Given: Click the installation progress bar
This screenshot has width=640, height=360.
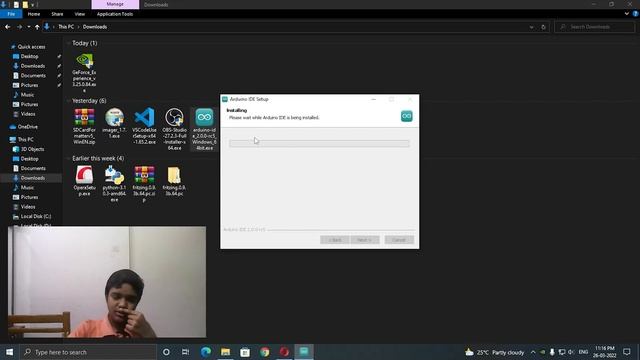Looking at the screenshot, I should [x=319, y=144].
